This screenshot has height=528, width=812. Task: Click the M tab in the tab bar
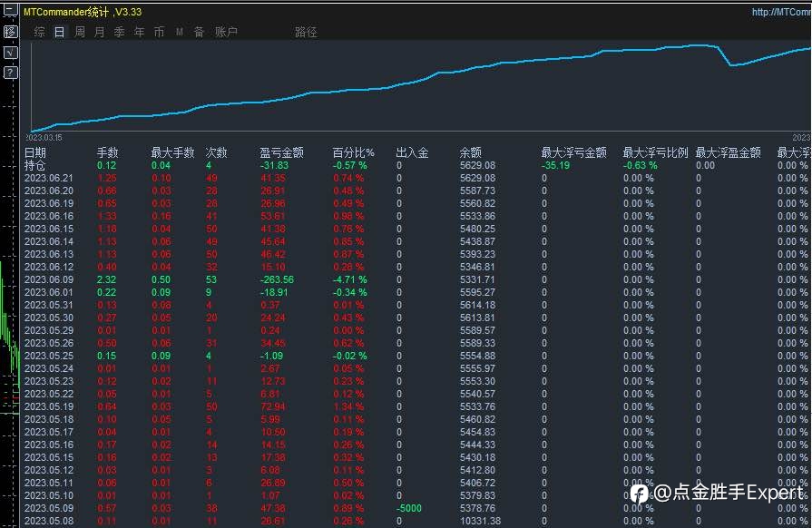tap(179, 32)
